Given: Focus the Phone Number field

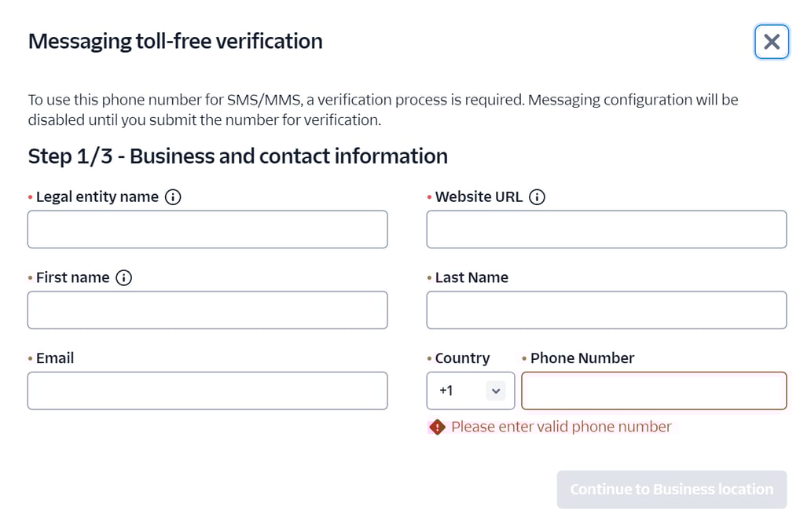Looking at the screenshot, I should (654, 390).
